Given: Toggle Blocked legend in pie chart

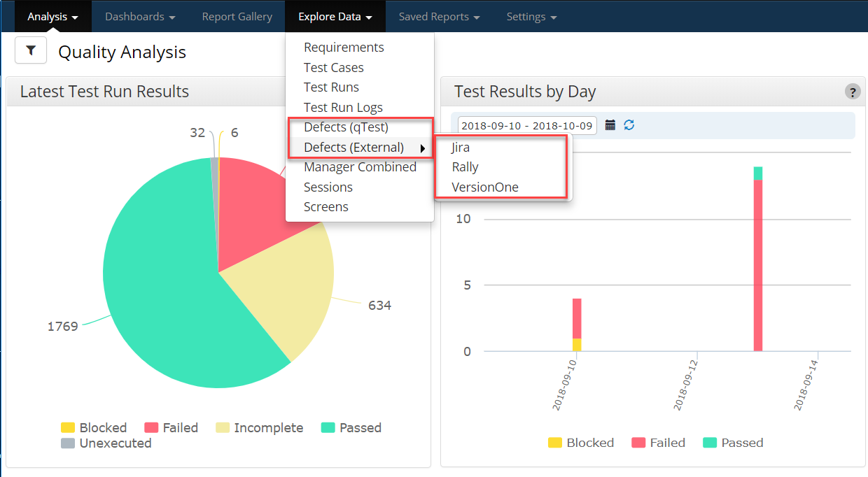Looking at the screenshot, I should tap(94, 428).
